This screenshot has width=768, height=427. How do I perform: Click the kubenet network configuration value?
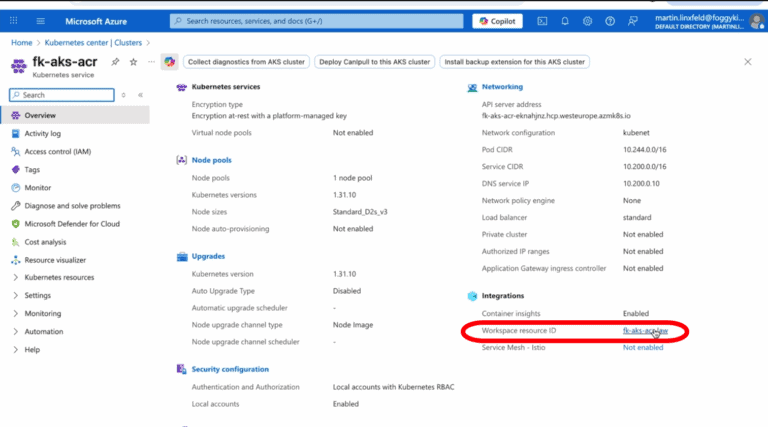(636, 133)
